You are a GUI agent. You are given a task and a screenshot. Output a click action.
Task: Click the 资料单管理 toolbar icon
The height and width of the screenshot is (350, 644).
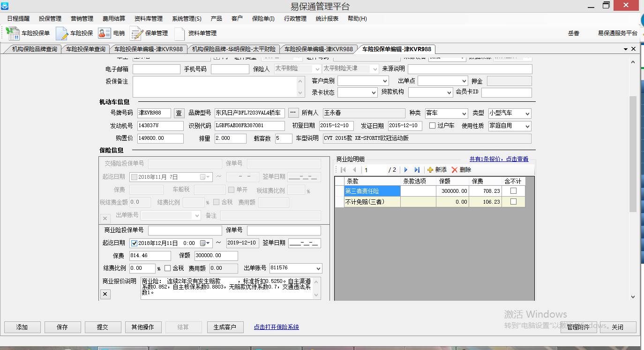point(180,33)
